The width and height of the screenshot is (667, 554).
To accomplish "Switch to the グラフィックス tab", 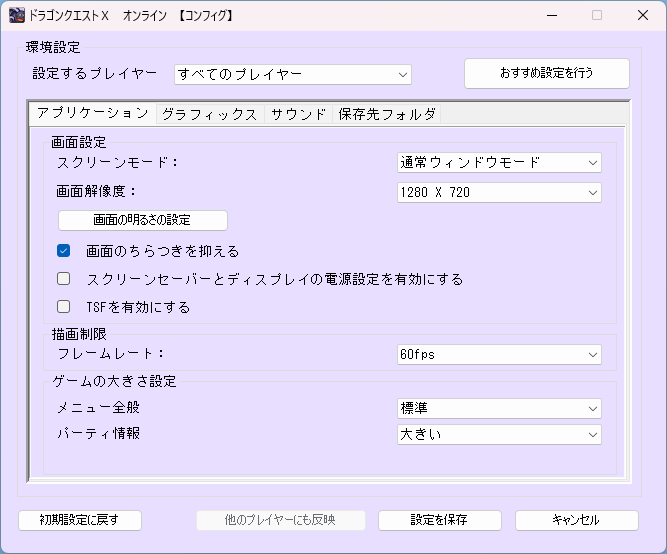I will pos(210,114).
